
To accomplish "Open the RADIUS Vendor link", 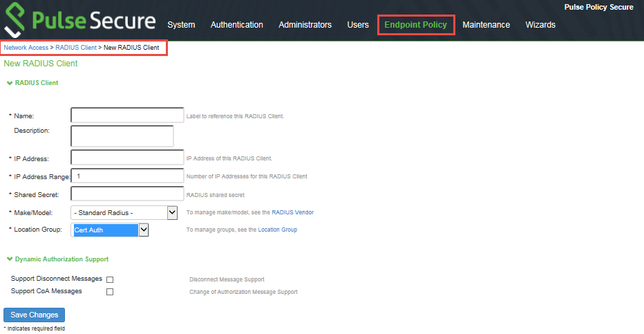I will click(292, 212).
